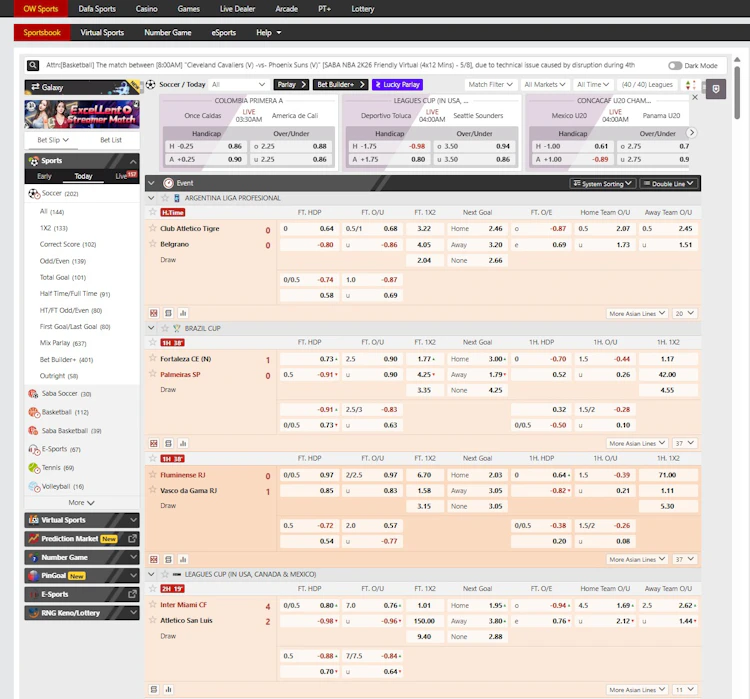This screenshot has width=750, height=699.
Task: Click the Event clock icon
Action: click(168, 183)
